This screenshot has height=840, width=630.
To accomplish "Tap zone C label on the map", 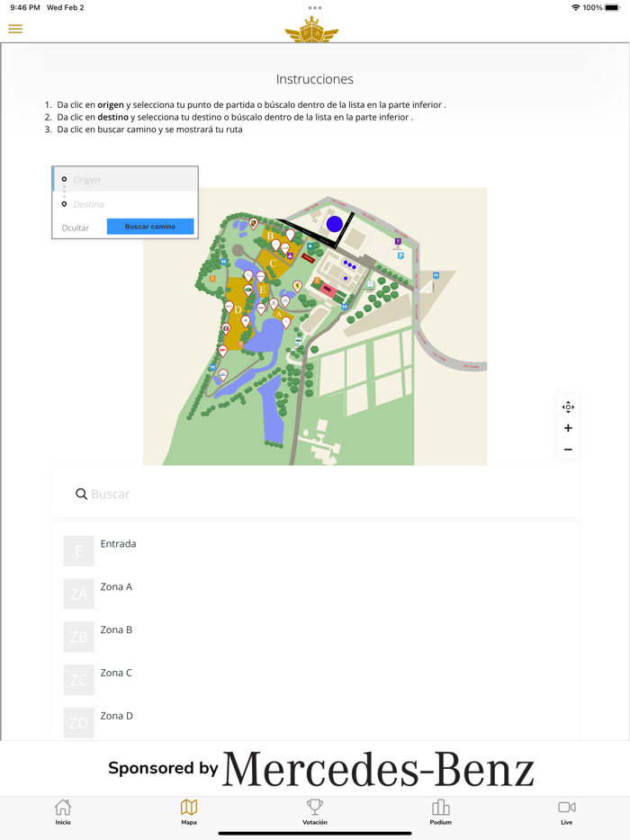I will pyautogui.click(x=273, y=264).
